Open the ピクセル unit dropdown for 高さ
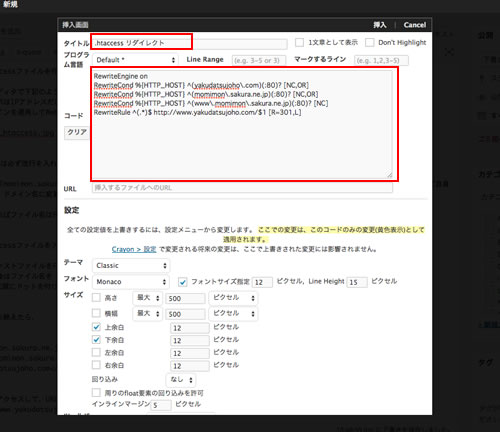 coord(233,298)
